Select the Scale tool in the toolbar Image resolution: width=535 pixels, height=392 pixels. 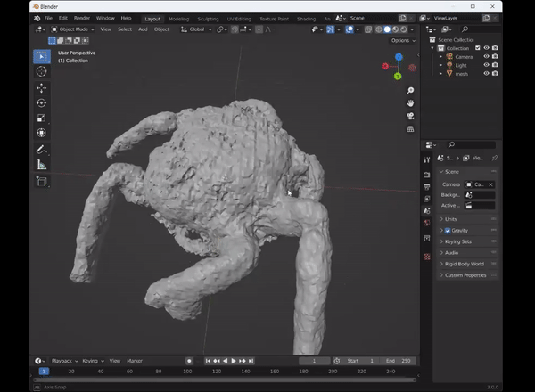[41, 118]
